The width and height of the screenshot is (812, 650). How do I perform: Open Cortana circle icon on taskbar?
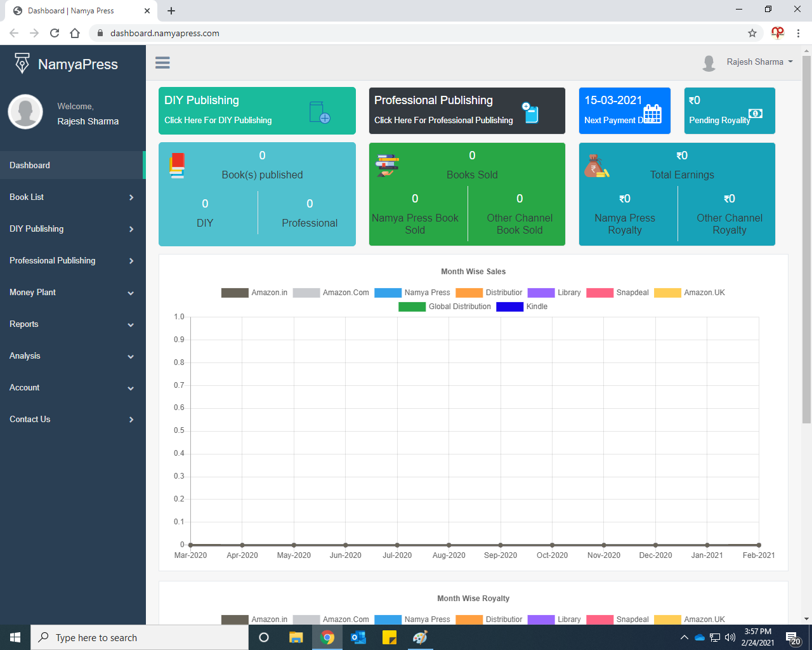click(264, 637)
